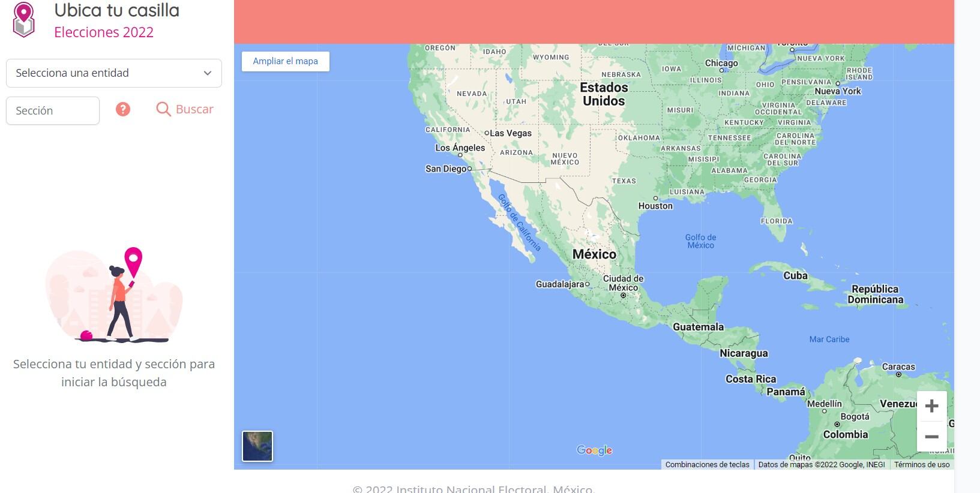Click the Elecciones 2022 subtitle
980x493 pixels.
click(x=104, y=32)
